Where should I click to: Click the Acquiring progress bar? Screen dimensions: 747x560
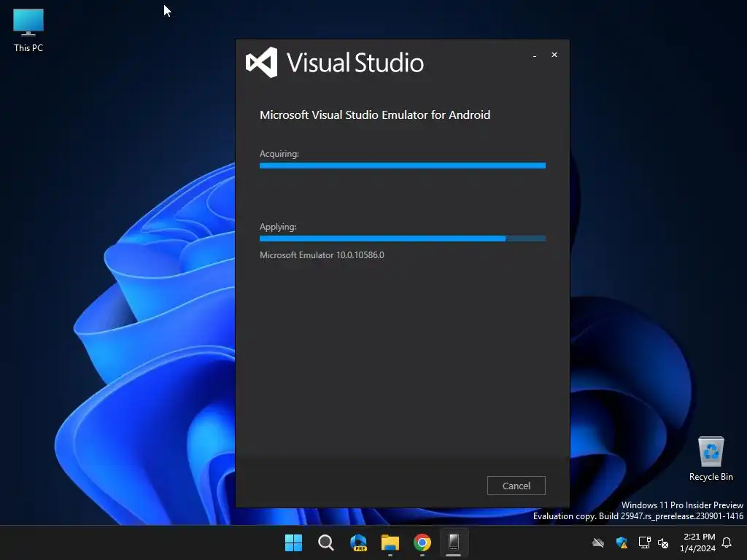click(x=403, y=166)
